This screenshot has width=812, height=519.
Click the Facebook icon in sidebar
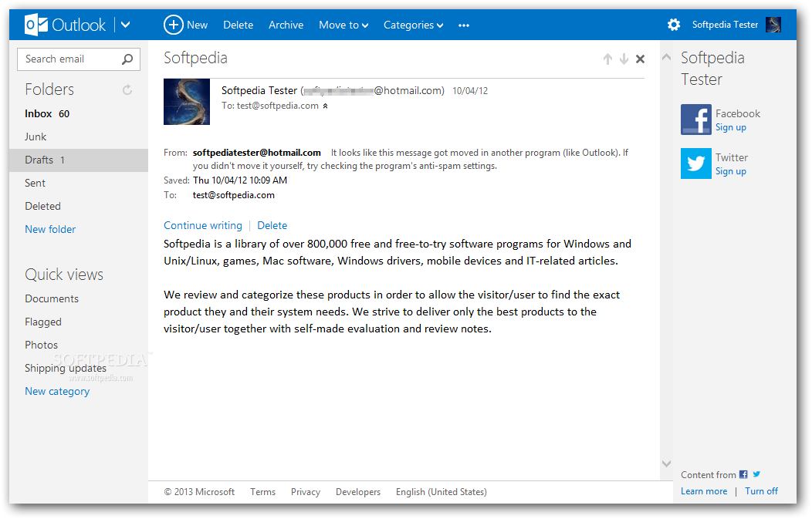(x=696, y=120)
